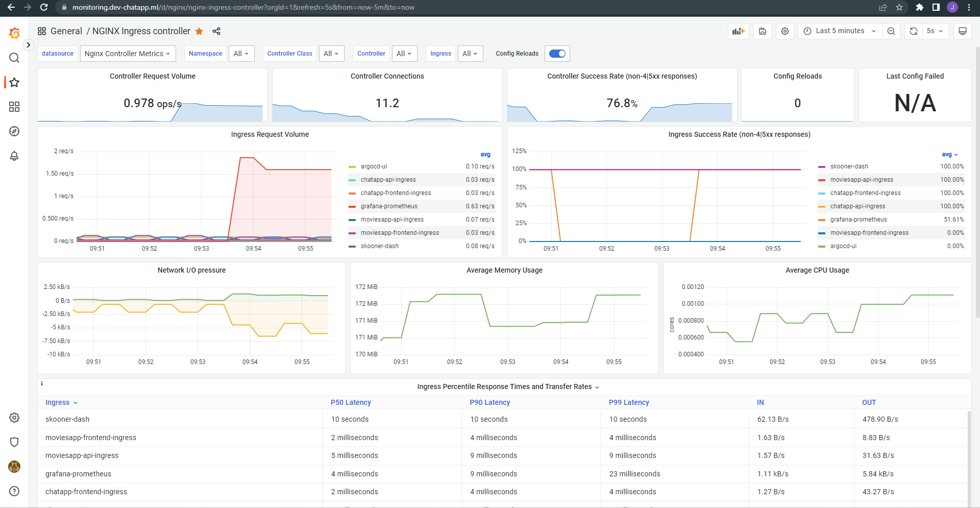This screenshot has width=980, height=508.
Task: Open browser extensions puzzle icon
Action: pos(920,7)
